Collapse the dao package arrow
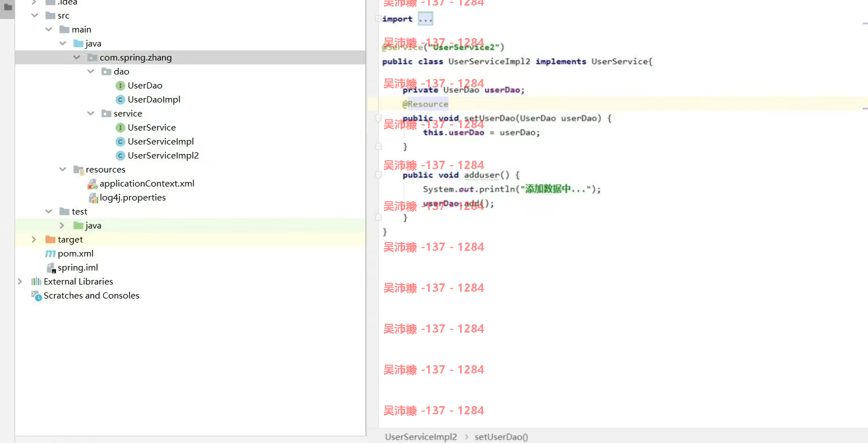Screen dimensions: 868x443 91,72
